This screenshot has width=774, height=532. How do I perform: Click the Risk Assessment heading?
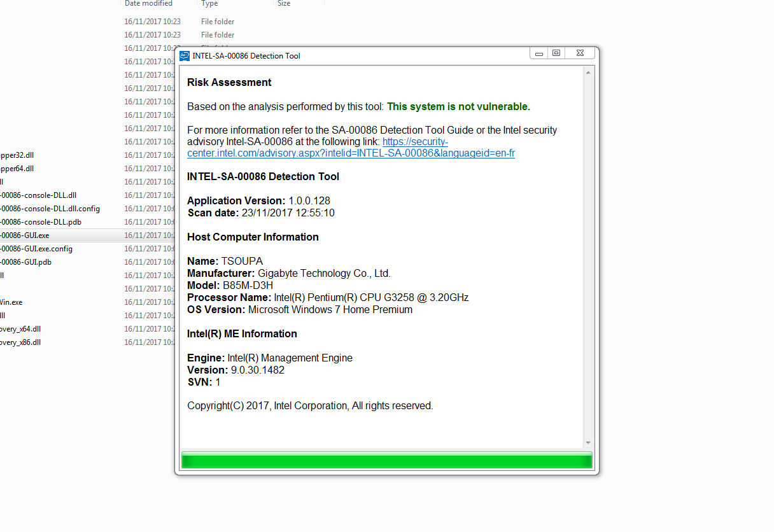(x=229, y=82)
